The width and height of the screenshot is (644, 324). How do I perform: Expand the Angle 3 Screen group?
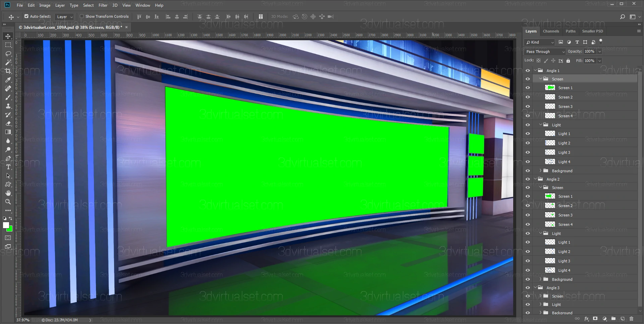pos(540,296)
